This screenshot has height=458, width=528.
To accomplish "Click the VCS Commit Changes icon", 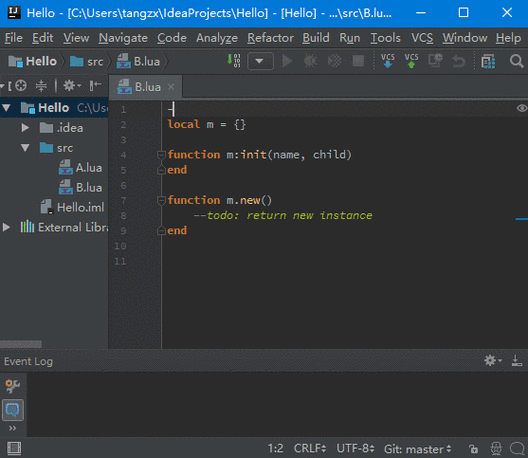I will 411,61.
